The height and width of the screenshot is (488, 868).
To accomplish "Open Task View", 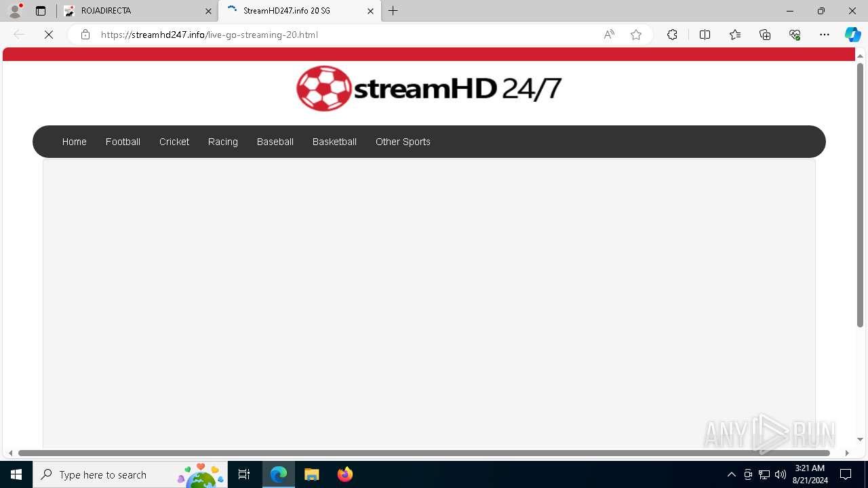I will 244,474.
